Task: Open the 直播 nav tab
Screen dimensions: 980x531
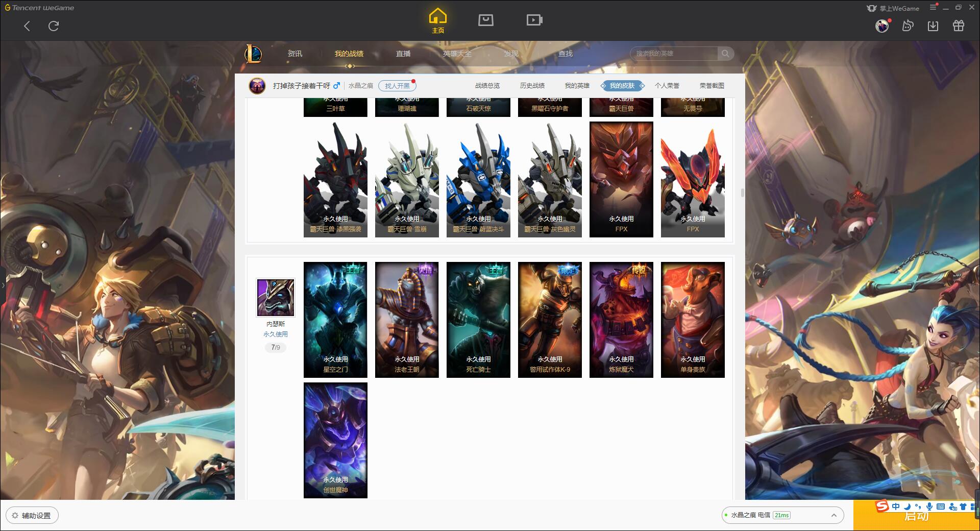Action: (x=403, y=54)
